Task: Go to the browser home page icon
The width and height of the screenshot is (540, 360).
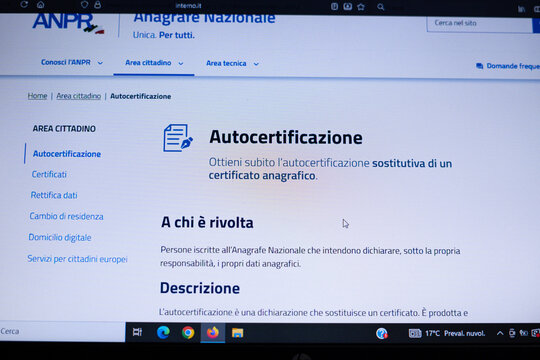Action: 41,4
